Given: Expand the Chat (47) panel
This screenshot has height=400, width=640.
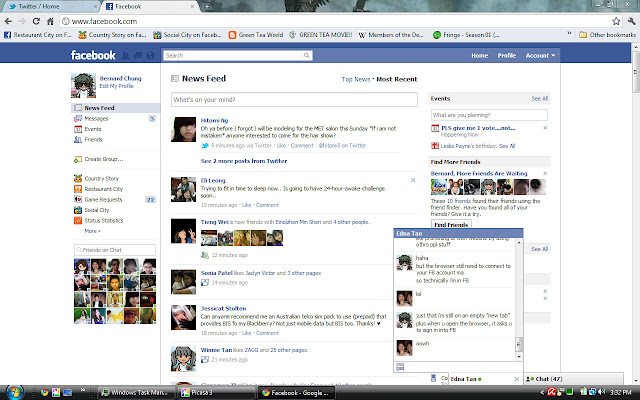Looking at the screenshot, I should point(573,379).
